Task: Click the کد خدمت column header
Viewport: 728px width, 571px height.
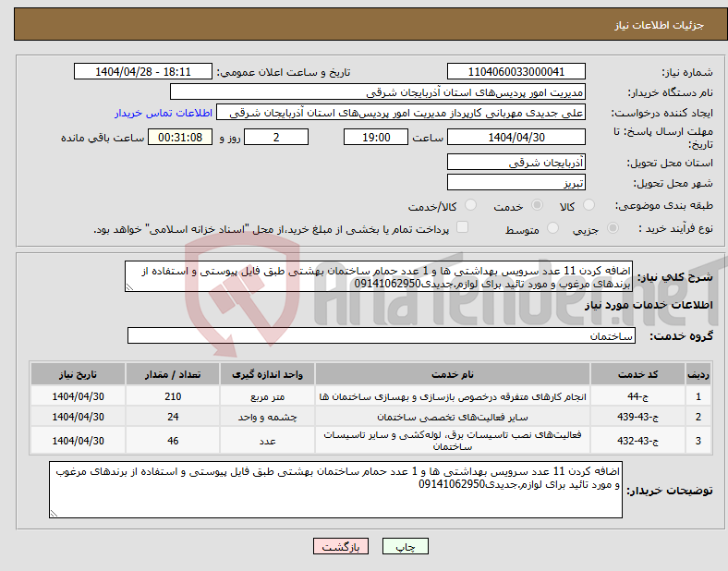Action: point(638,374)
